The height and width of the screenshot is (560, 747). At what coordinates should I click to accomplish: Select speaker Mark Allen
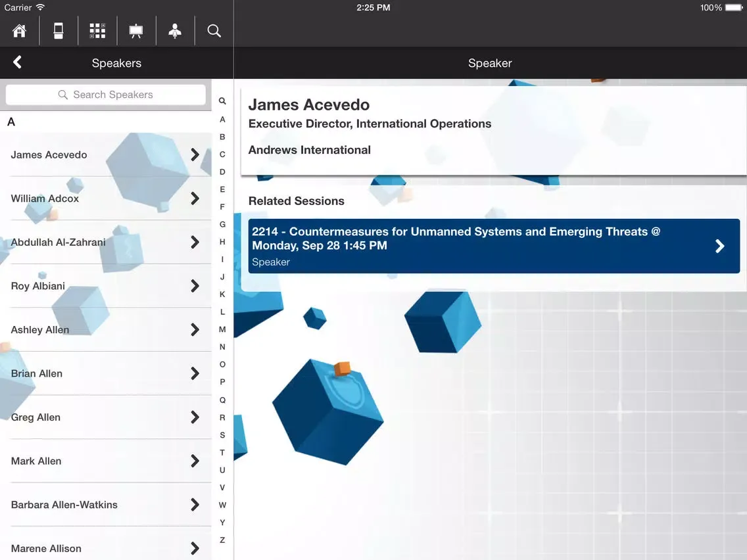[x=106, y=461]
